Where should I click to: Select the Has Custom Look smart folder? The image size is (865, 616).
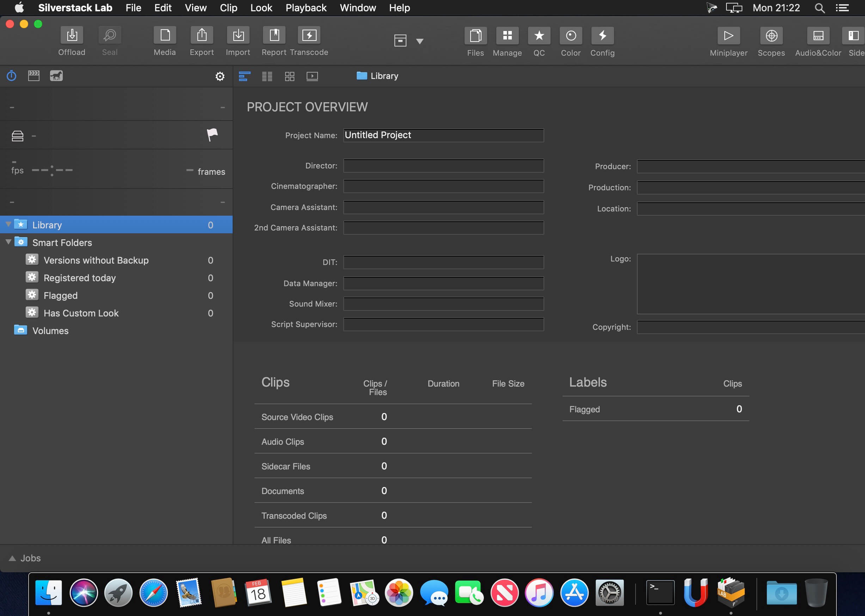(x=116, y=313)
